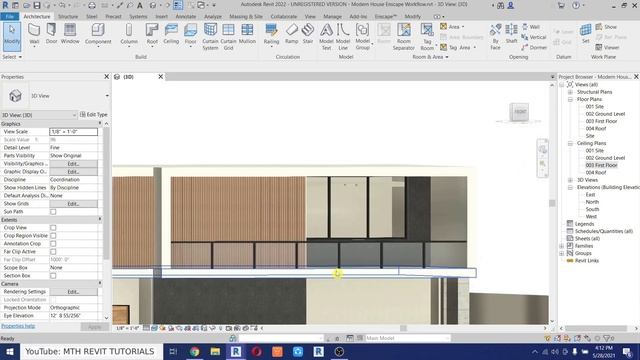Select the Model Line tool
This screenshot has width=640, height=360.
(343, 36)
